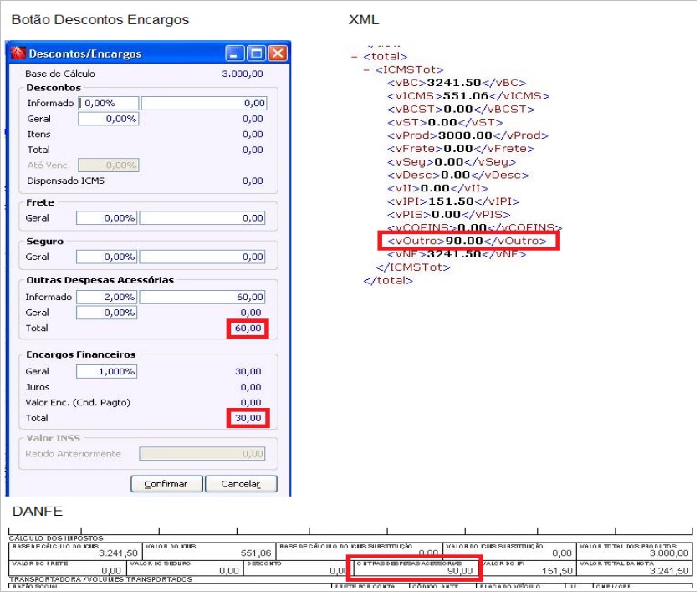Click the vOutro 90.00 XML line
This screenshot has width=700, height=596.
point(468,242)
